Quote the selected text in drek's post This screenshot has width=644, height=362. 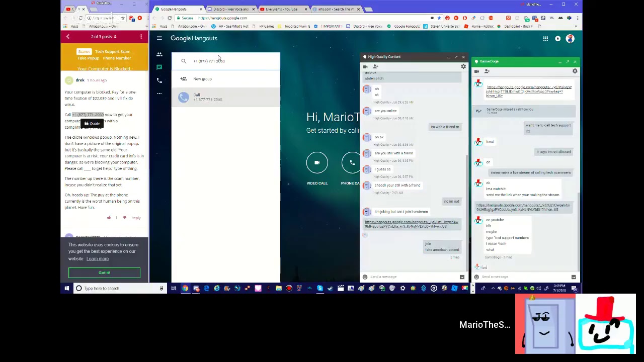pyautogui.click(x=92, y=124)
